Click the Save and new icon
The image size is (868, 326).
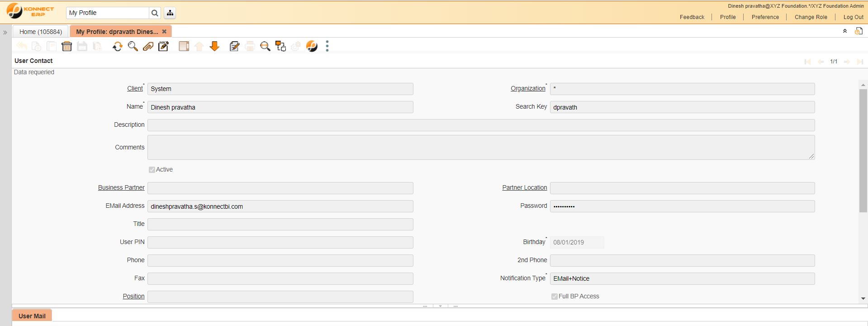pos(97,46)
